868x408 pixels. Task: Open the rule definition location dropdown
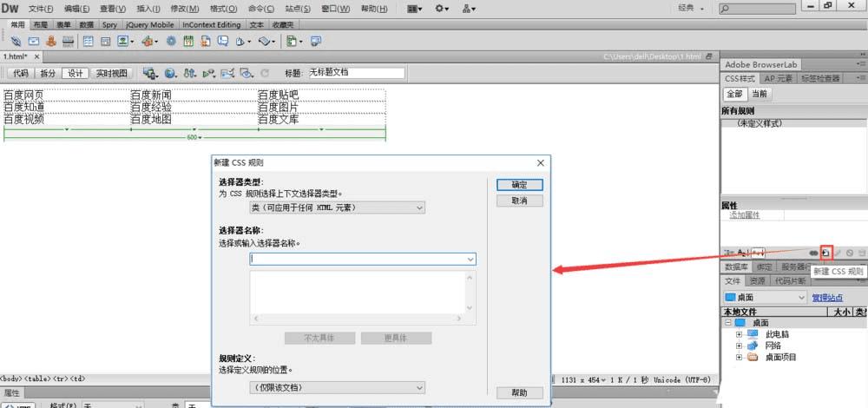[x=337, y=387]
